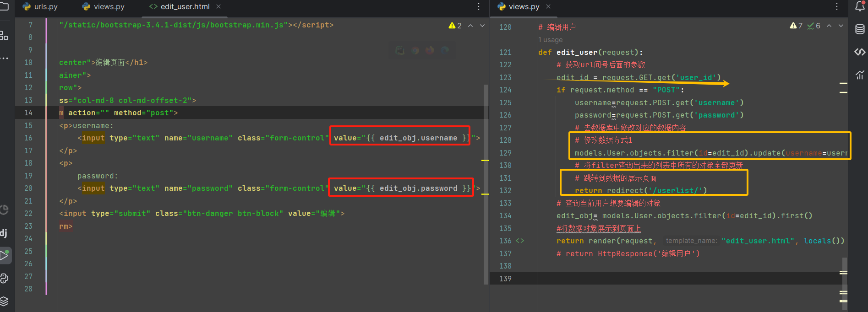868x312 pixels.
Task: Click 'ss="col-md-8 col-md-offset-2">' line
Action: coord(127,100)
